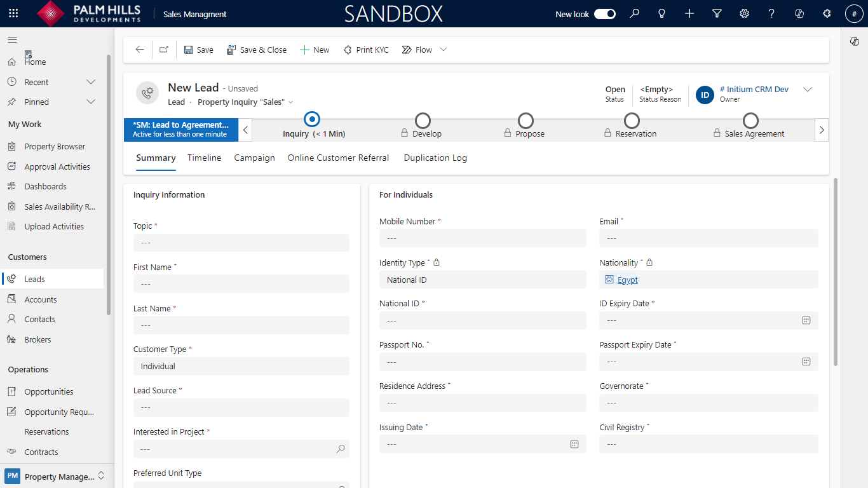Expand the Flow dropdown arrow
868x488 pixels.
(444, 50)
